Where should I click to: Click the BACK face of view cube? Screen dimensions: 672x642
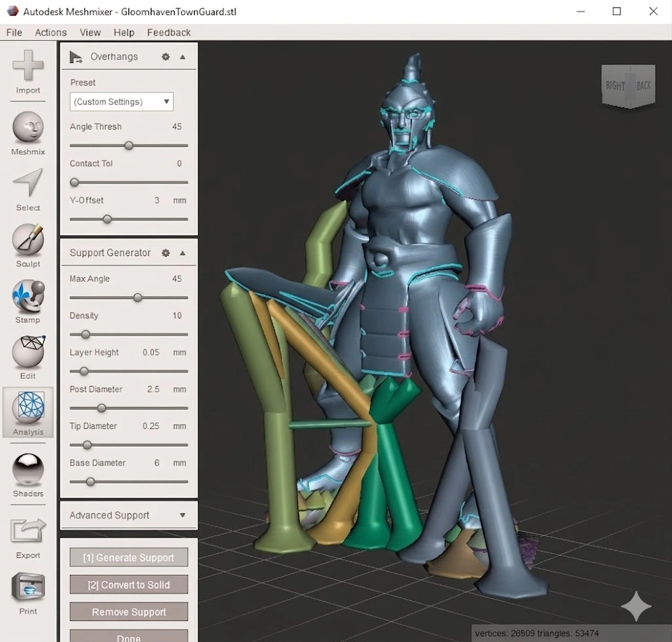[642, 85]
